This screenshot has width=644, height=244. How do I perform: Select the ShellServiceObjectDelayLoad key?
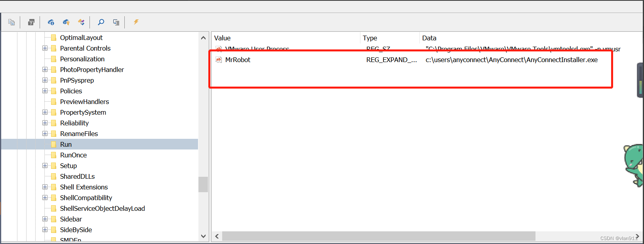pyautogui.click(x=102, y=208)
